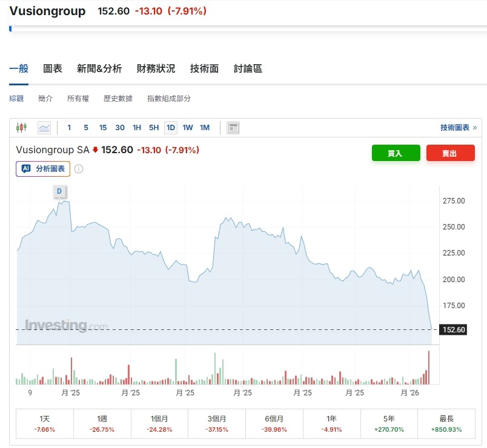This screenshot has height=448, width=487.
Task: Switch to the 圖表 tab
Action: (x=53, y=68)
